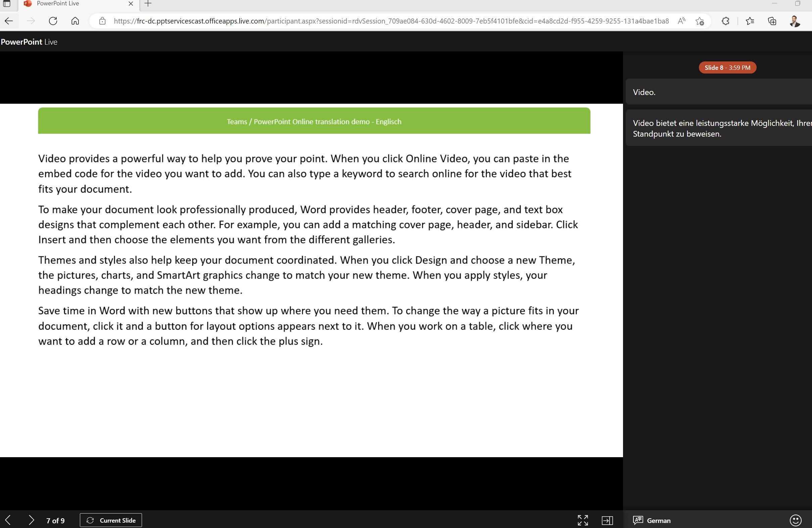Click the fullscreen/expand view icon
812x528 pixels.
point(583,520)
